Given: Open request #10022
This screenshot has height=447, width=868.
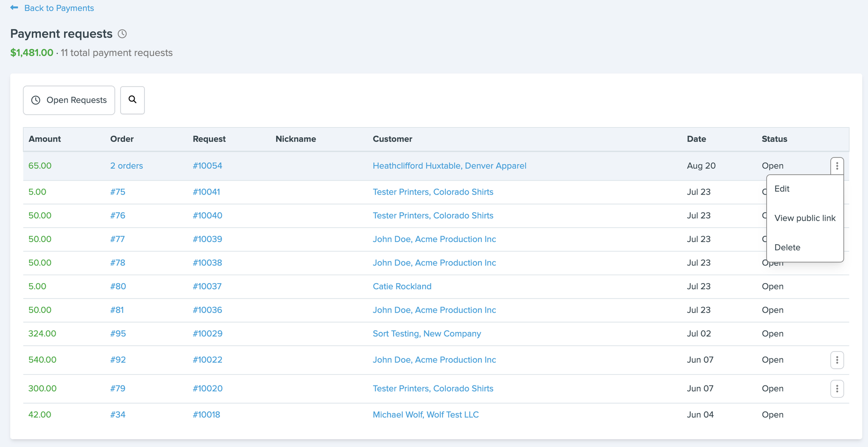Looking at the screenshot, I should pyautogui.click(x=208, y=360).
